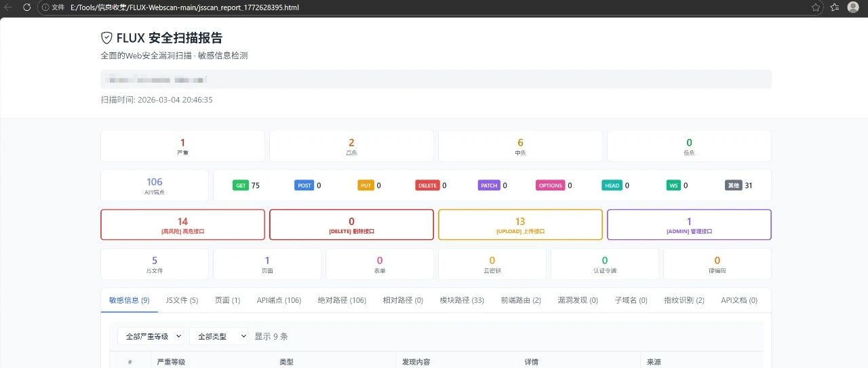Show the API文档 (0) tab
Image resolution: width=868 pixels, height=368 pixels.
739,300
